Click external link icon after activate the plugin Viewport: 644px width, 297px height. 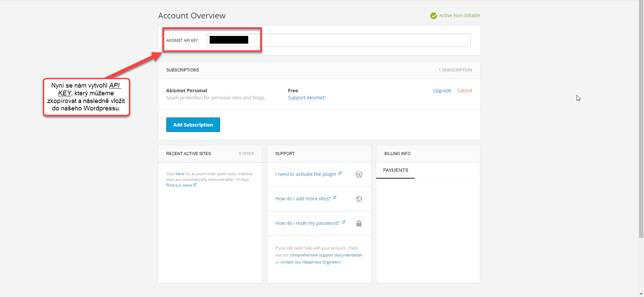[340, 173]
